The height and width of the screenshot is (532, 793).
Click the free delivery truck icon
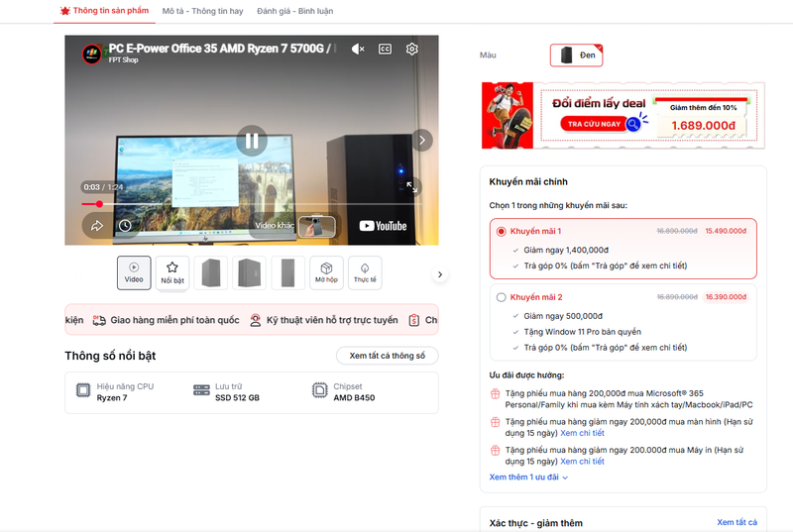pos(99,320)
